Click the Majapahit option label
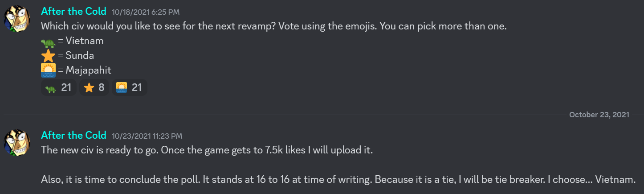The height and width of the screenshot is (194, 644). (x=88, y=70)
